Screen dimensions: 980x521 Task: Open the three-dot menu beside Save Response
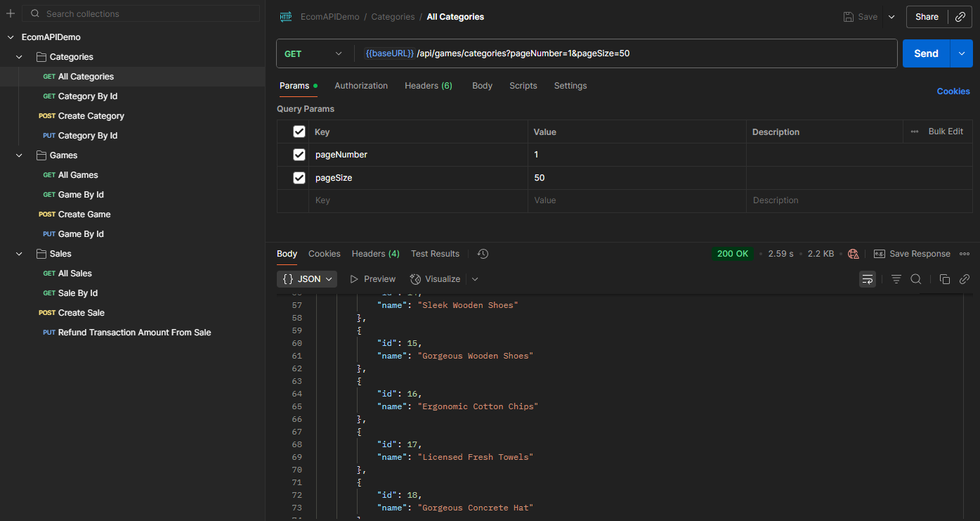[x=965, y=254]
